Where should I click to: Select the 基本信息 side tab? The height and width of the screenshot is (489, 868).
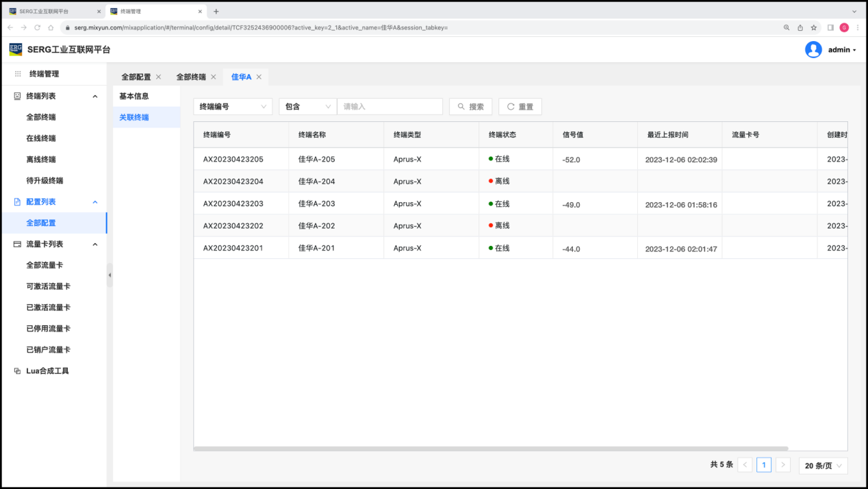pyautogui.click(x=134, y=97)
